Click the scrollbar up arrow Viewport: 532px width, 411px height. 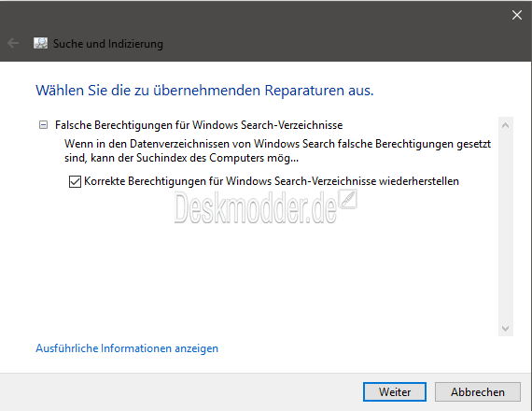tap(506, 125)
